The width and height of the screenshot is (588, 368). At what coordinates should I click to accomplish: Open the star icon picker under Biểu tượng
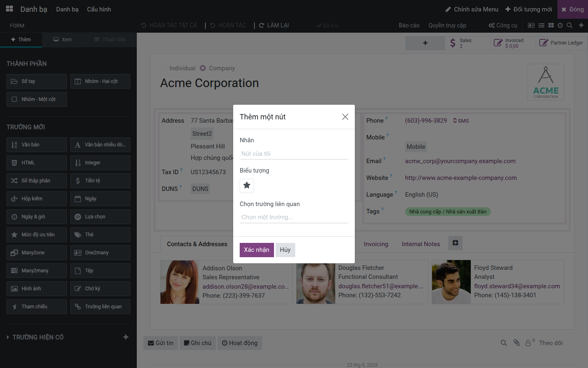pos(247,186)
